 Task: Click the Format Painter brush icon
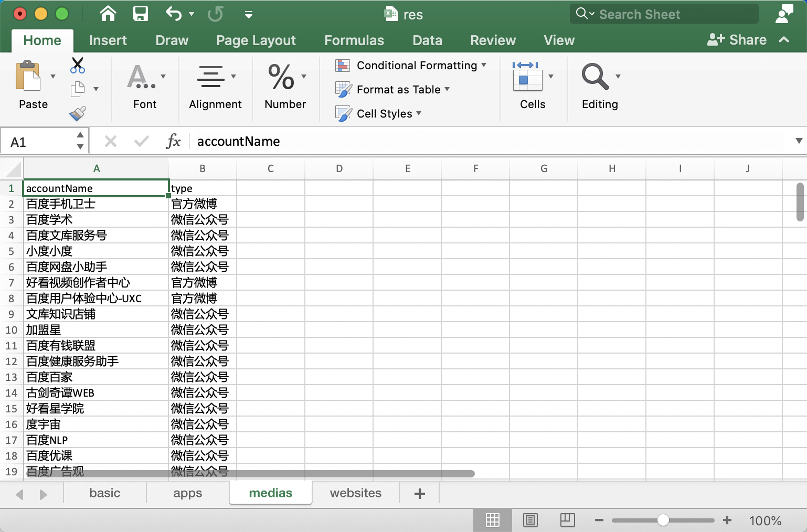click(x=78, y=113)
